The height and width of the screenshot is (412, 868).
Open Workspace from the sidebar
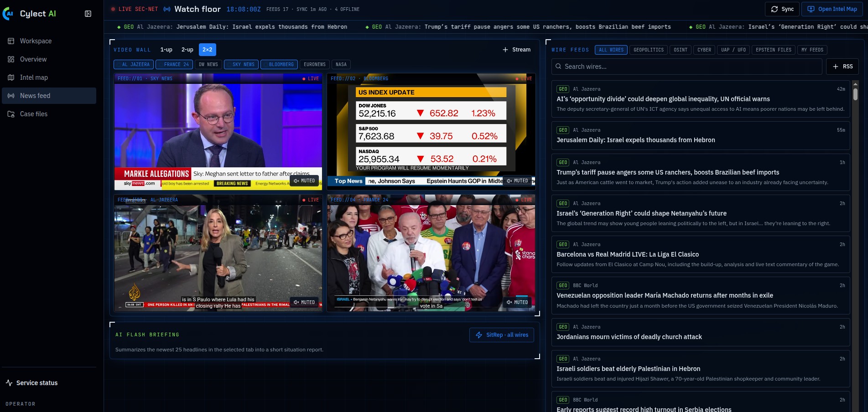[49, 41]
